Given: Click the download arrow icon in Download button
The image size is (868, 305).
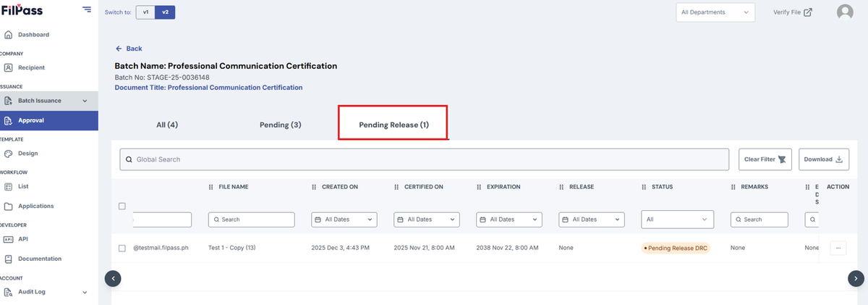Looking at the screenshot, I should click(839, 159).
